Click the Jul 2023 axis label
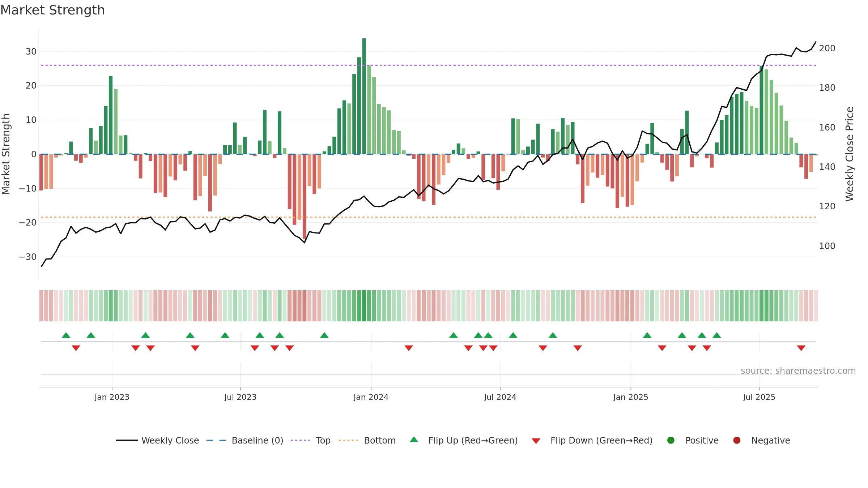 tap(241, 397)
